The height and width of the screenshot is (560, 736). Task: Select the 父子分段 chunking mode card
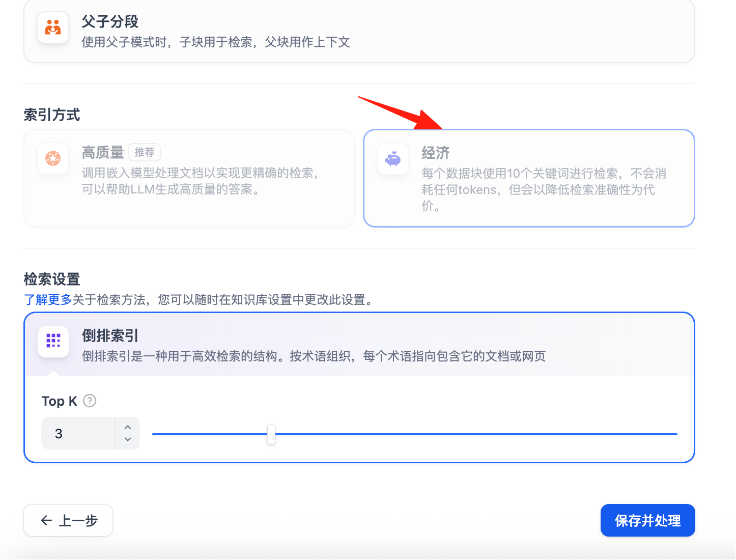(x=359, y=31)
